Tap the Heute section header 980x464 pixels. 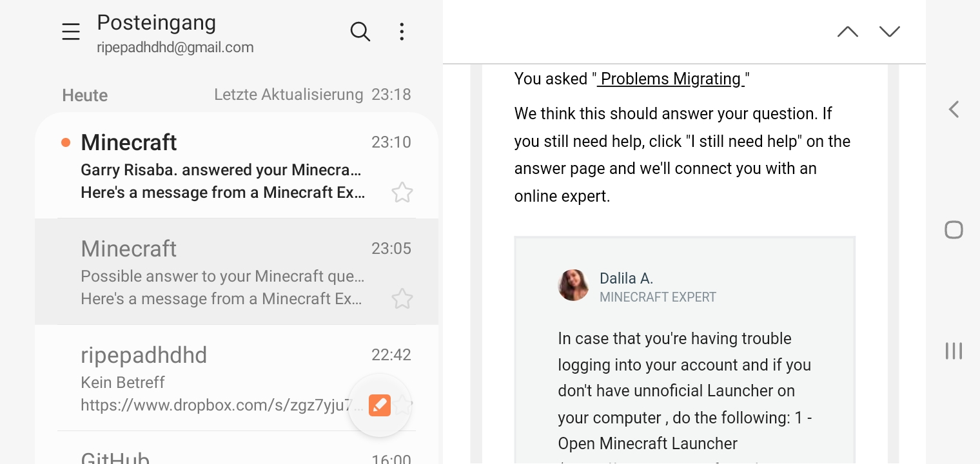tap(85, 95)
